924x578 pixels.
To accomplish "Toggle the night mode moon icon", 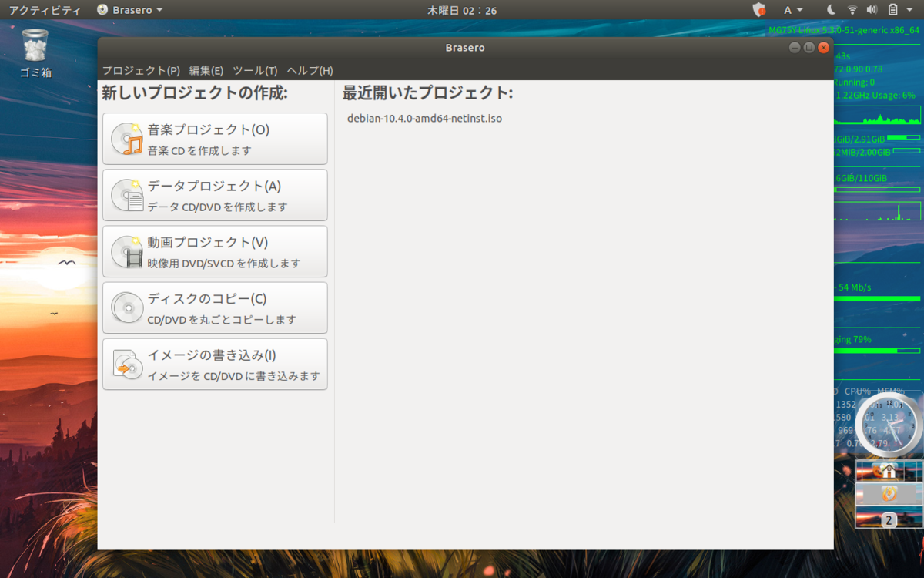I will click(x=832, y=10).
